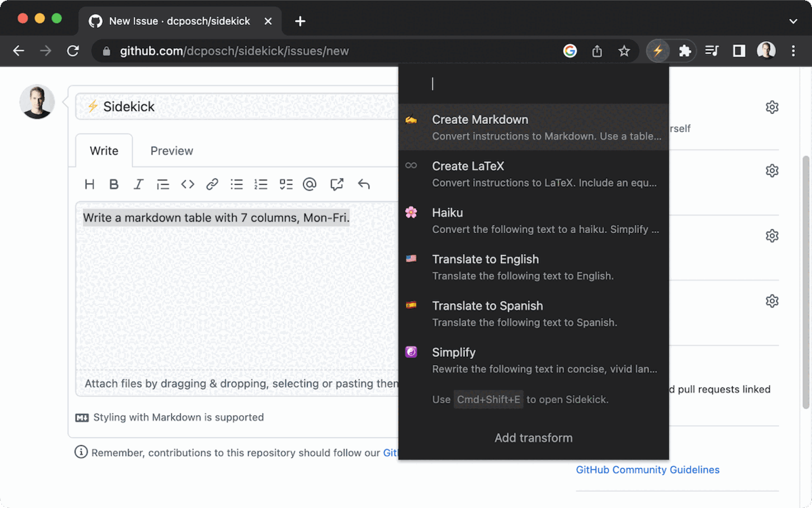
Task: Open the Chrome profile avatar
Action: [766, 51]
